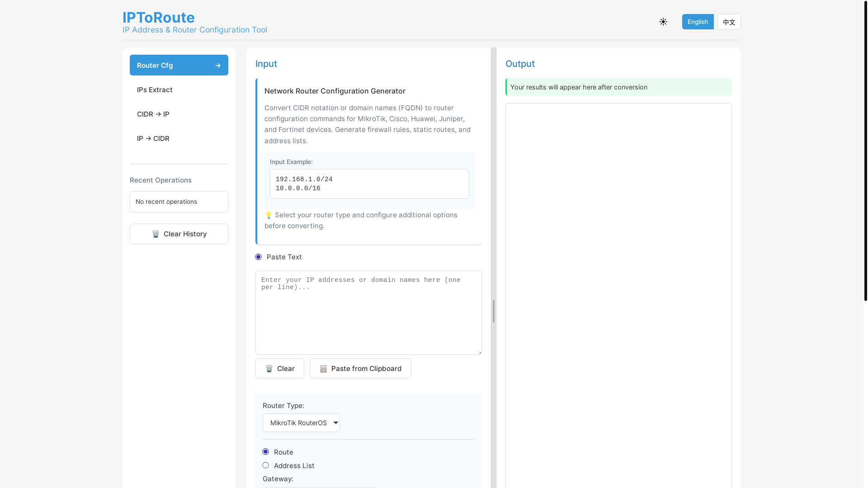Click the 'Gateway:' label
Image resolution: width=868 pixels, height=488 pixels.
pos(278,479)
